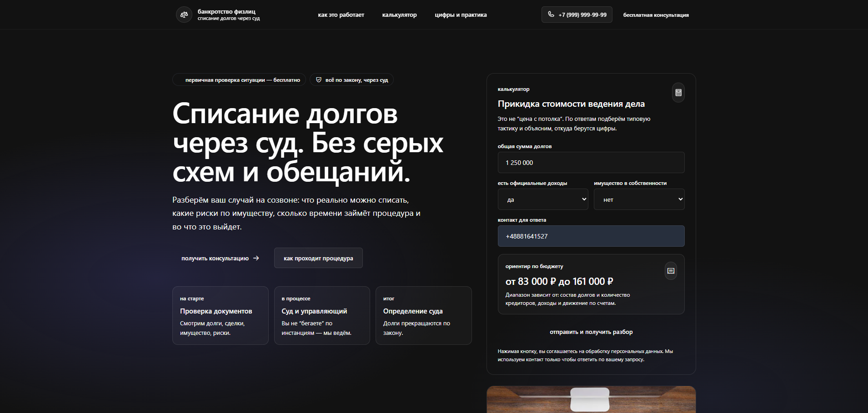Click the от 83 000 ₽ до 161 000 ₽ estimate
This screenshot has width=868, height=413.
[x=559, y=282]
